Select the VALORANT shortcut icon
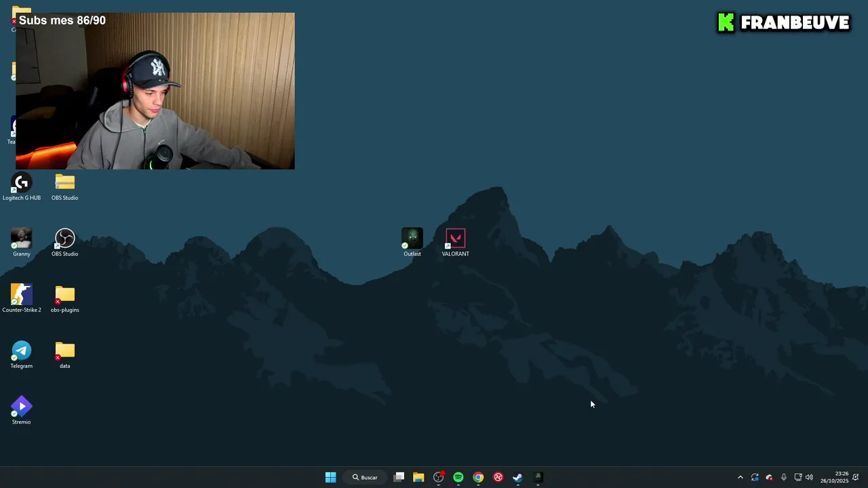The image size is (868, 488). 456,243
